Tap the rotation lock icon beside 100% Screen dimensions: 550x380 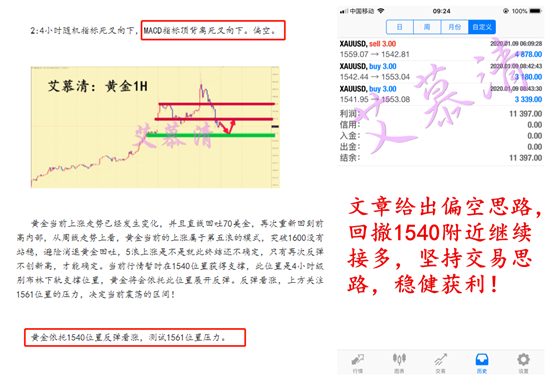[505, 11]
